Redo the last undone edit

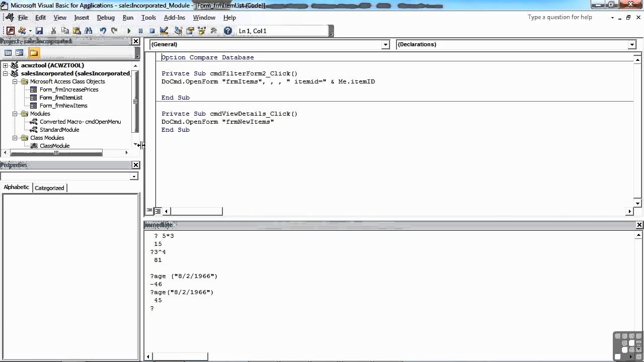click(x=114, y=31)
